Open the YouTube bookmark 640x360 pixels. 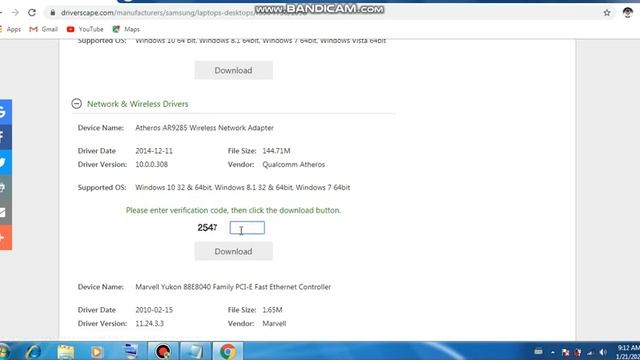85,29
